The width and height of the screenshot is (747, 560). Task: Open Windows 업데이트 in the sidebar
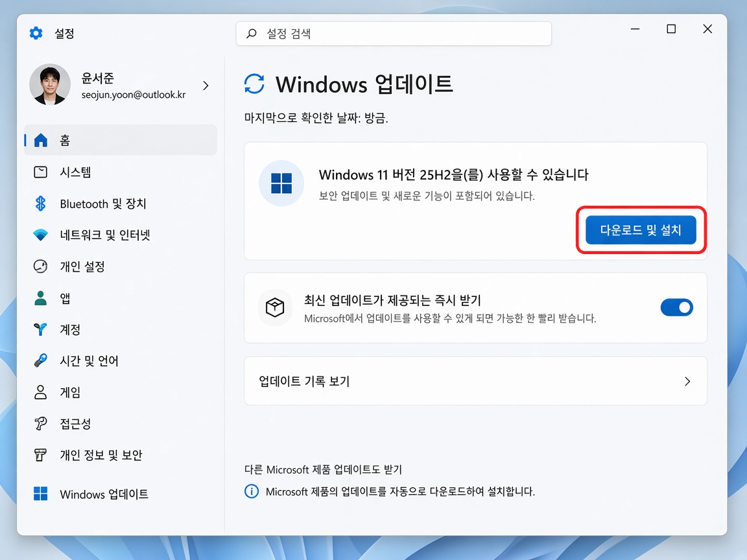click(121, 494)
